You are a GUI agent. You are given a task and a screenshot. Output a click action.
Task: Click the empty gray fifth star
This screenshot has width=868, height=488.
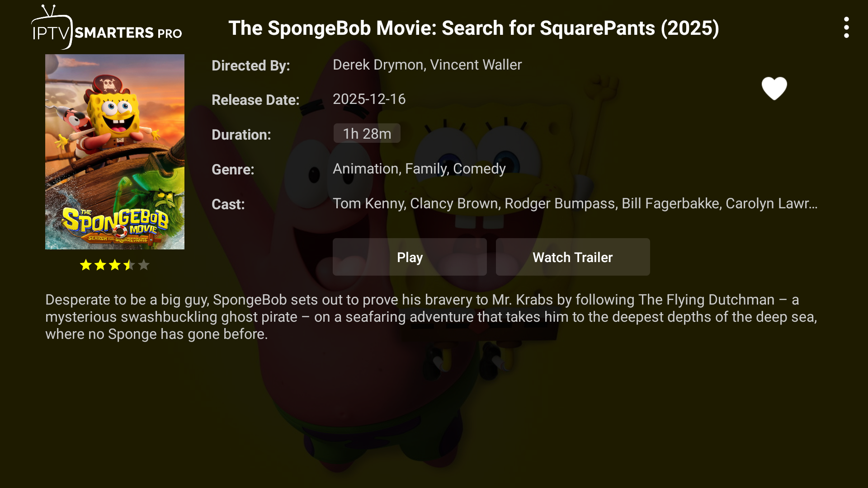(144, 265)
